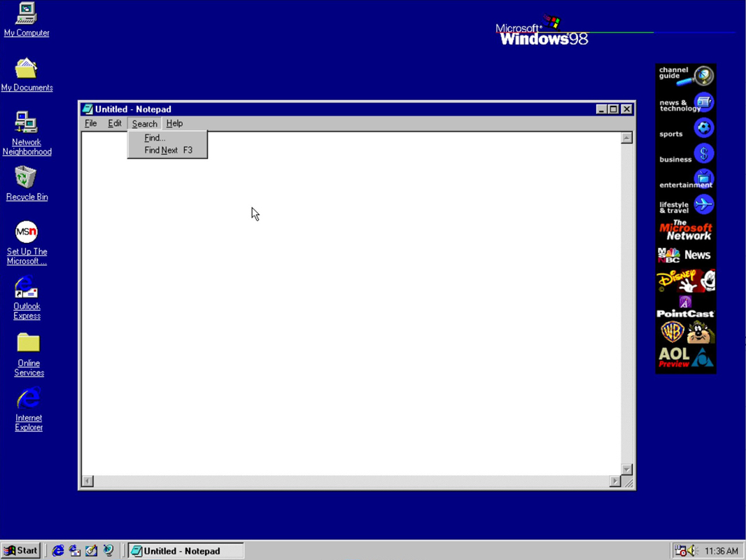Screen dimensions: 746x560
Task: Click the Start button
Action: point(20,550)
